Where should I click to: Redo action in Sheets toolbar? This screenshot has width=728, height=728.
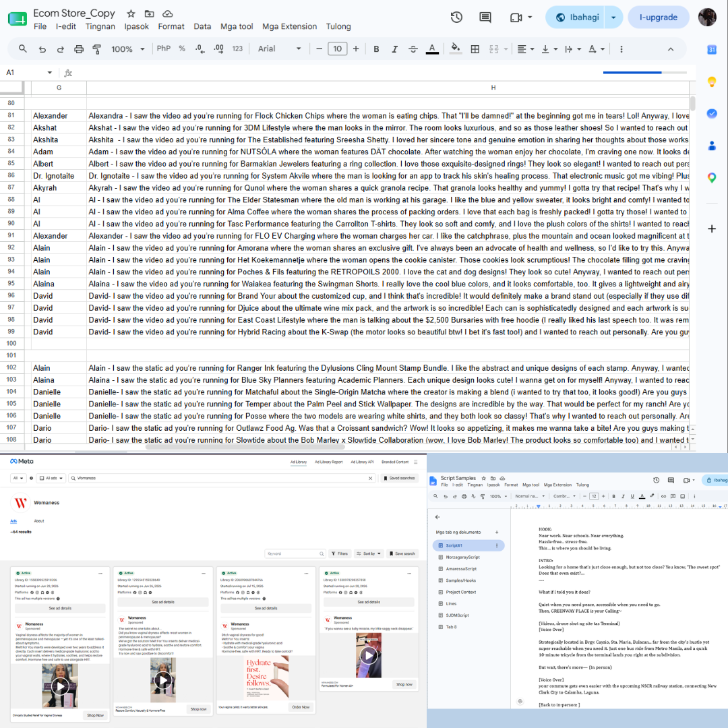pyautogui.click(x=61, y=49)
